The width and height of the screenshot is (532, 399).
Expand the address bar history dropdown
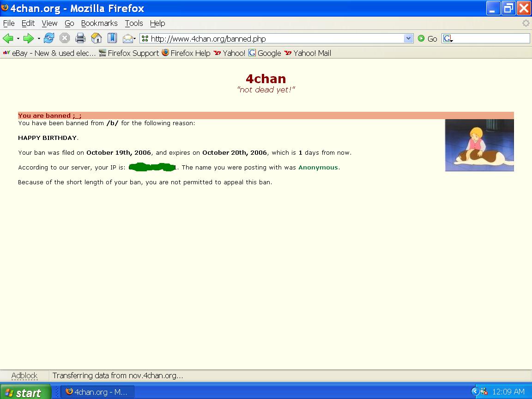(409, 39)
